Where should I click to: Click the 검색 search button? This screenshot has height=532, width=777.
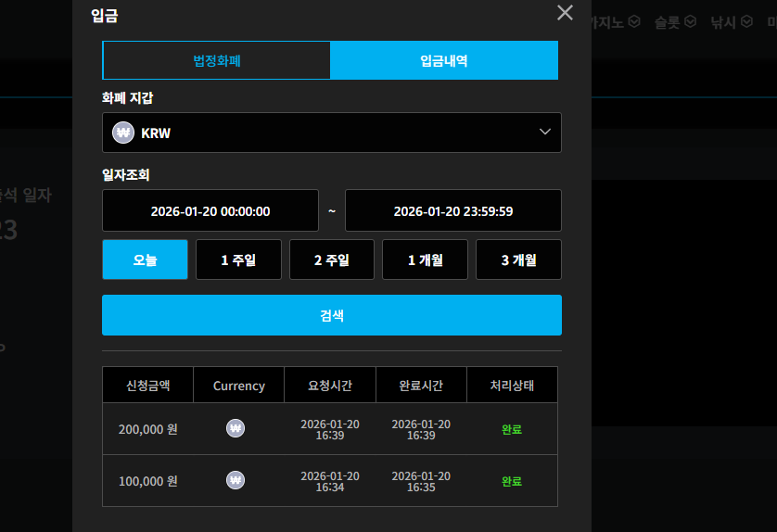(x=332, y=315)
